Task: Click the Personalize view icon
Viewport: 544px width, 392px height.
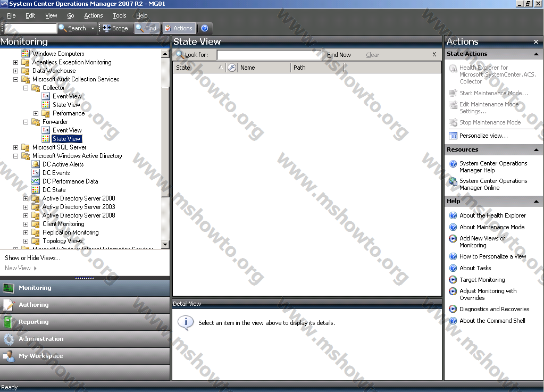Action: click(453, 136)
